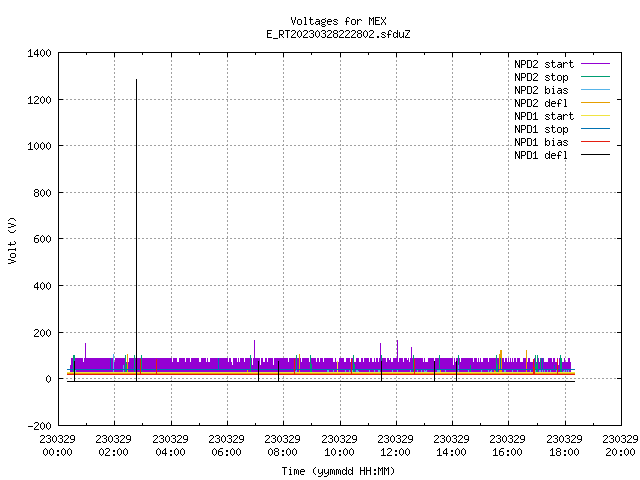The image size is (640, 480).
Task: Click the black NPD1 defl legend line
Action: pos(595,155)
